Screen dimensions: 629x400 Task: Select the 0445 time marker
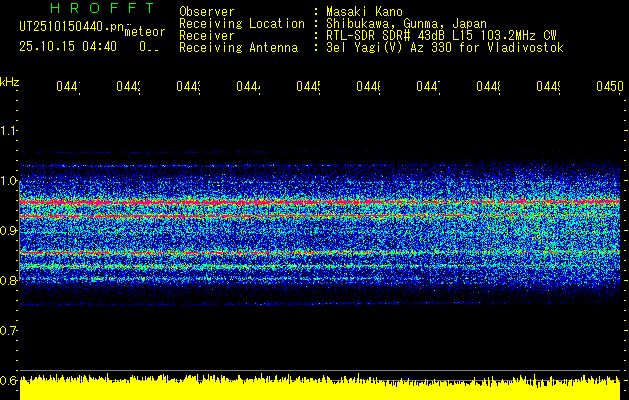point(308,86)
